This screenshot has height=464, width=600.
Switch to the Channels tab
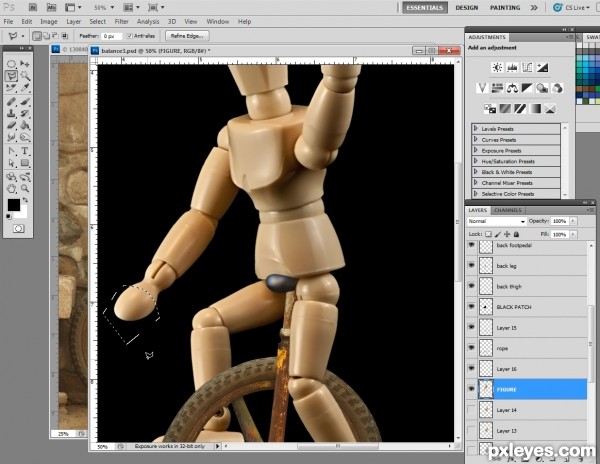click(x=507, y=210)
